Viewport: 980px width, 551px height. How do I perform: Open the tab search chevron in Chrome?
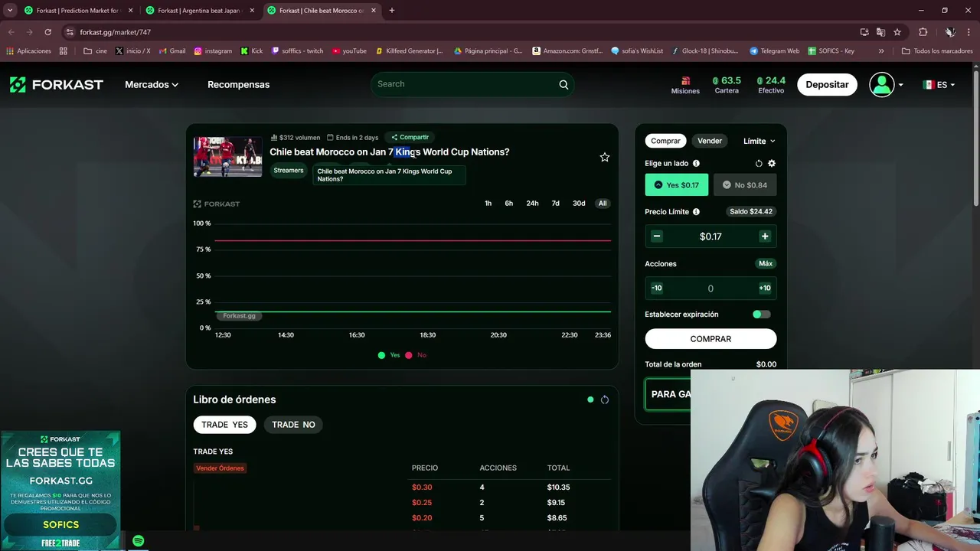click(10, 11)
